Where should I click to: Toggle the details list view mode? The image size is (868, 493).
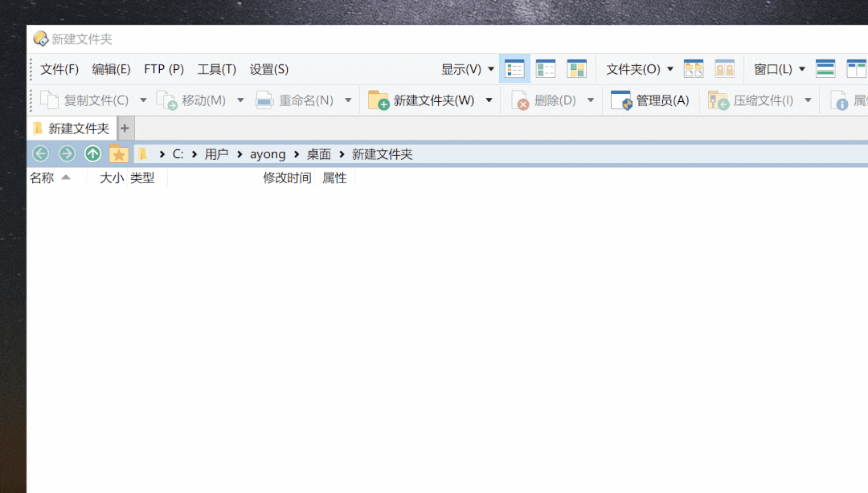(514, 69)
